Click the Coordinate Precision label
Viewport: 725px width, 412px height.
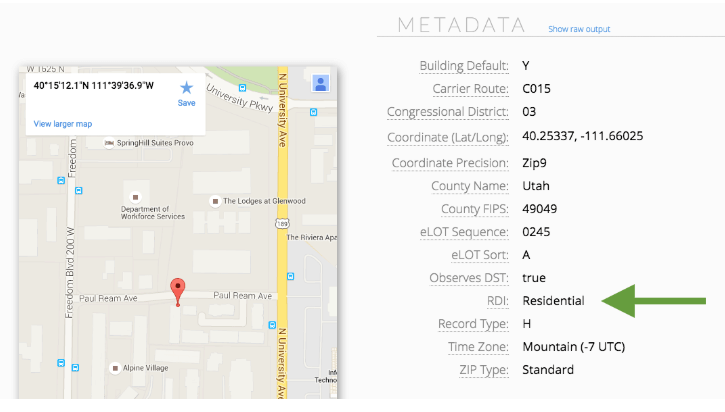[451, 163]
